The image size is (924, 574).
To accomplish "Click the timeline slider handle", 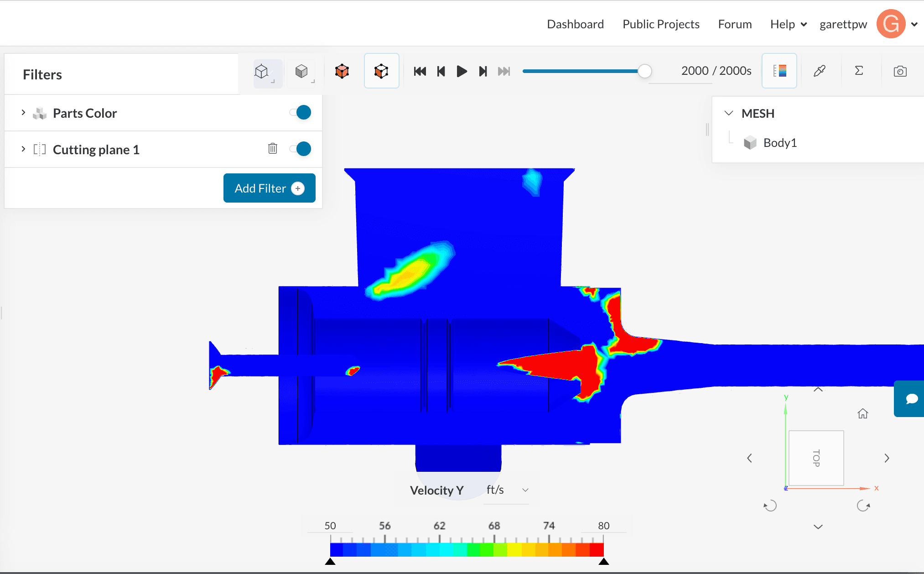I will point(644,71).
